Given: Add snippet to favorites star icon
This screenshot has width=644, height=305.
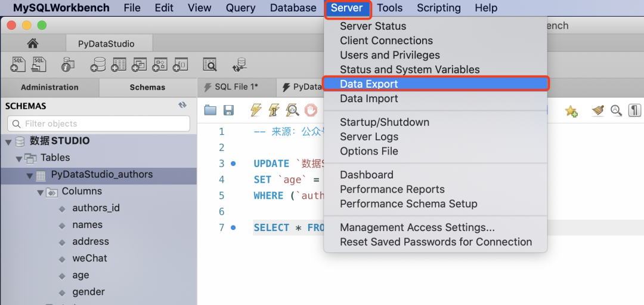Looking at the screenshot, I should [571, 110].
